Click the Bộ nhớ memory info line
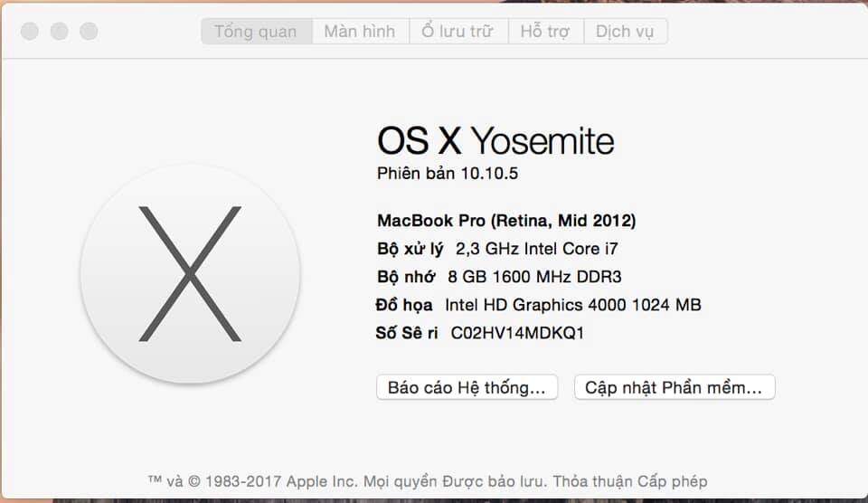 (499, 277)
